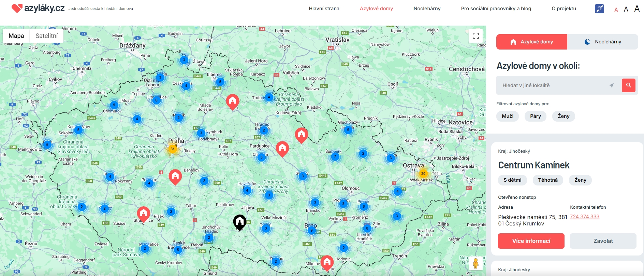Click the Otevřeno nonstop text
The width and height of the screenshot is (644, 276).
tap(517, 197)
